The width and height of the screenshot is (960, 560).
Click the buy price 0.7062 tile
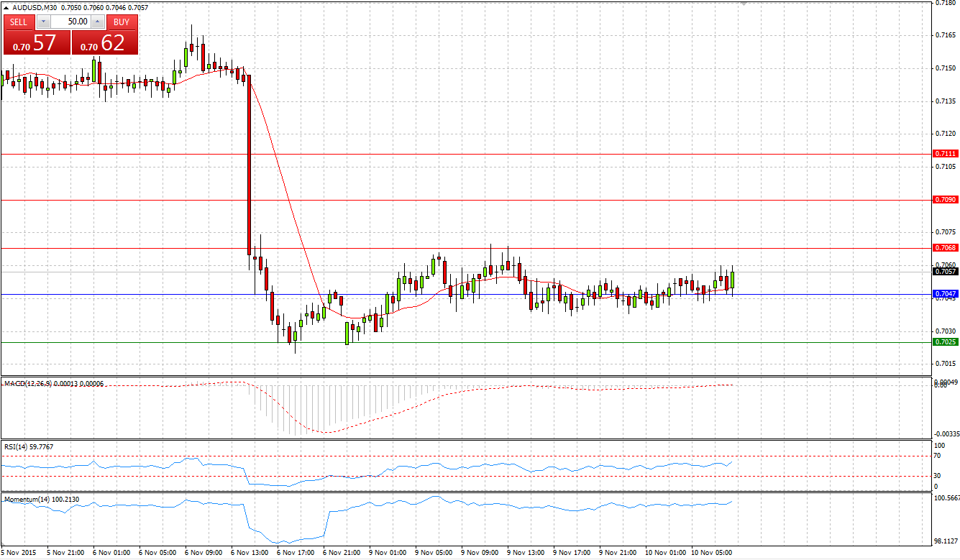pyautogui.click(x=104, y=42)
